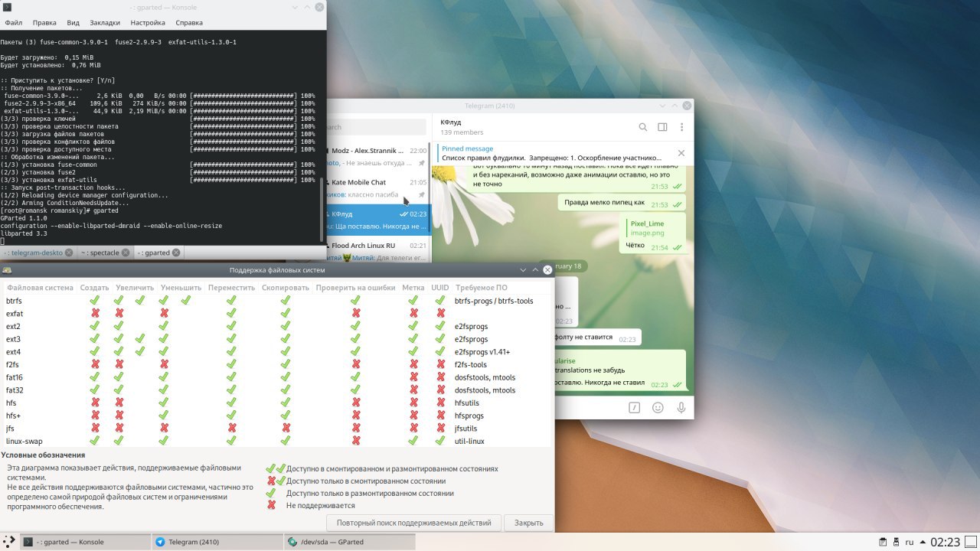The height and width of the screenshot is (551, 980).
Task: Open Файл menu in Konsole
Action: coord(13,23)
